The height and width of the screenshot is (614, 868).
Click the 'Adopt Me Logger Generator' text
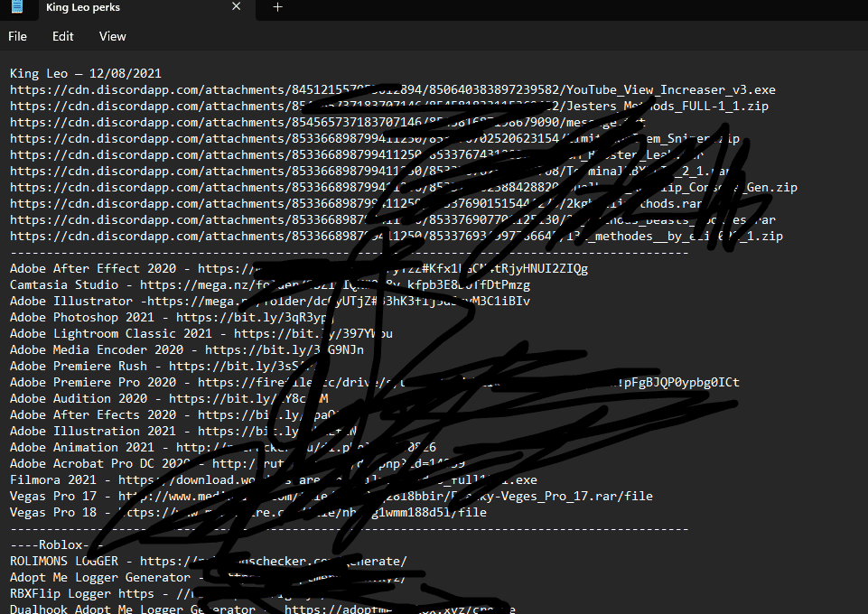pos(100,578)
